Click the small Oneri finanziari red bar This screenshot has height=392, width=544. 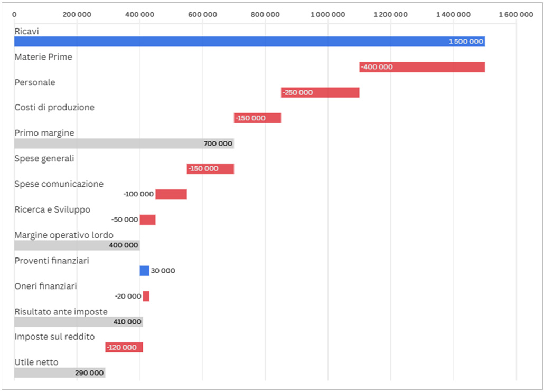coord(146,297)
